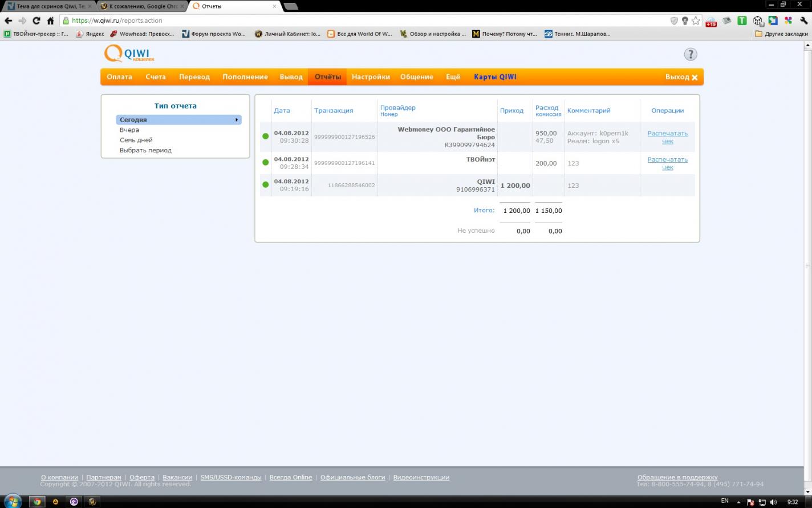Click the browser back arrow
This screenshot has height=508, width=812.
pyautogui.click(x=8, y=21)
